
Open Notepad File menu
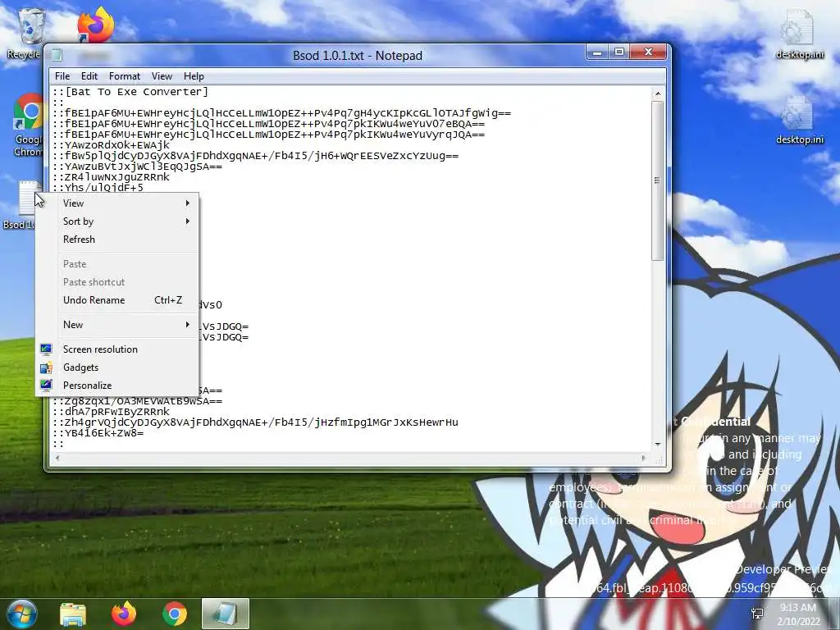point(62,76)
